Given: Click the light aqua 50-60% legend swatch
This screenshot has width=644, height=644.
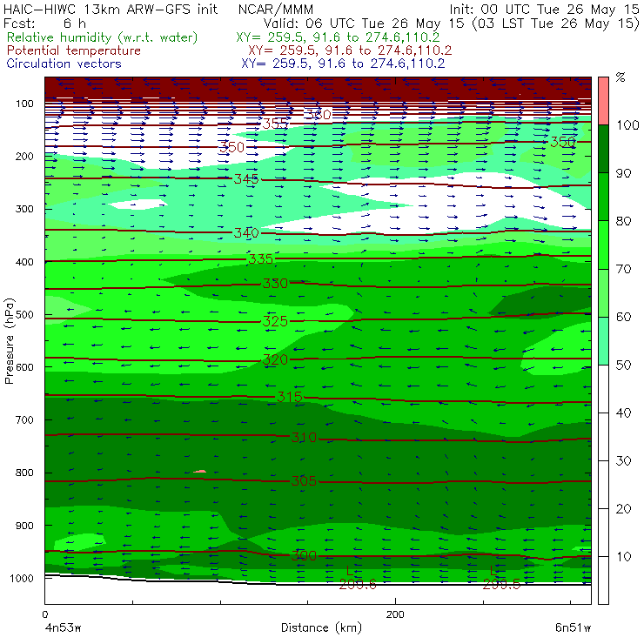Looking at the screenshot, I should (x=603, y=340).
